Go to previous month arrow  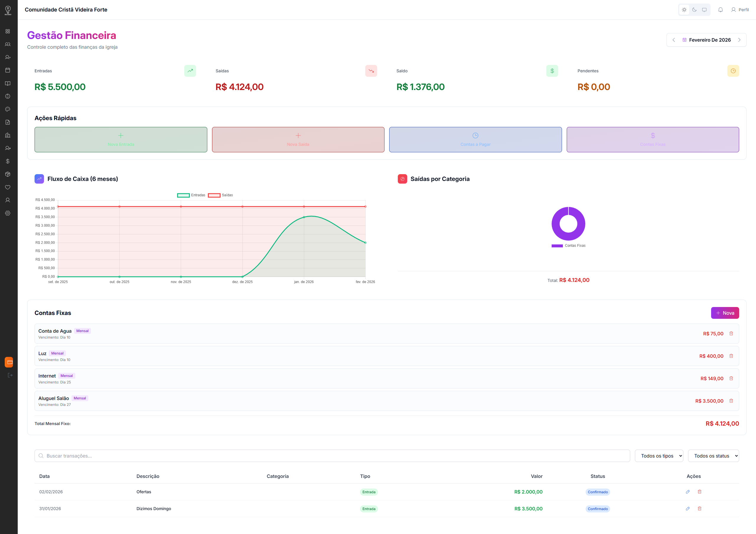(674, 40)
